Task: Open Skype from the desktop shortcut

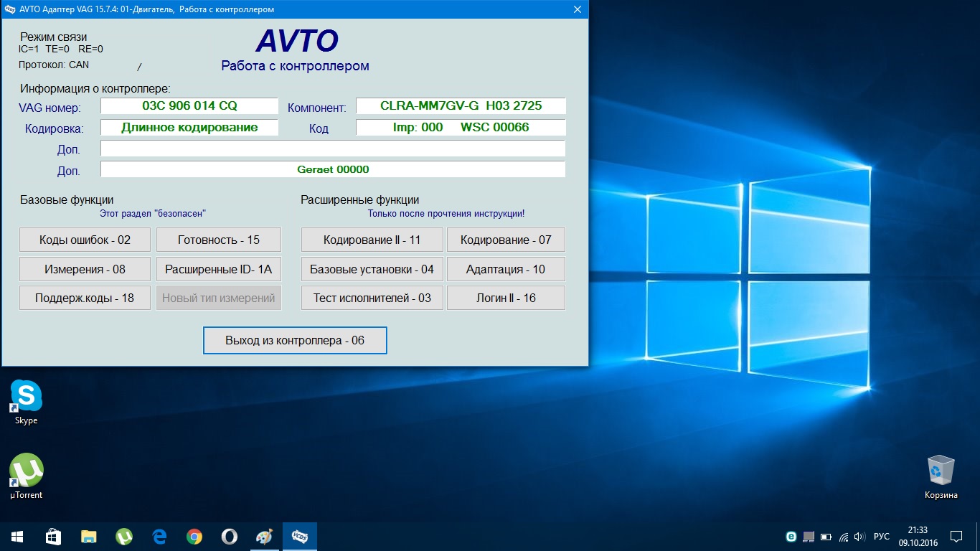Action: pyautogui.click(x=27, y=397)
